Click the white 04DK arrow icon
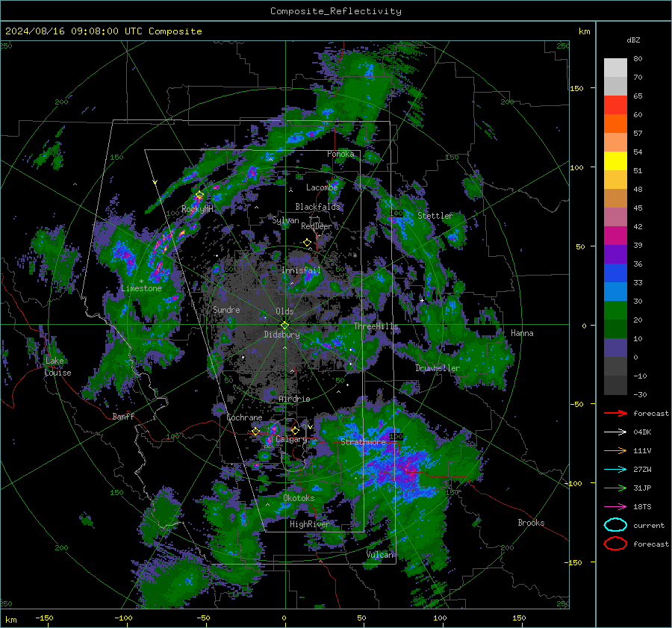Viewport: 672px width, 628px height. (x=615, y=432)
